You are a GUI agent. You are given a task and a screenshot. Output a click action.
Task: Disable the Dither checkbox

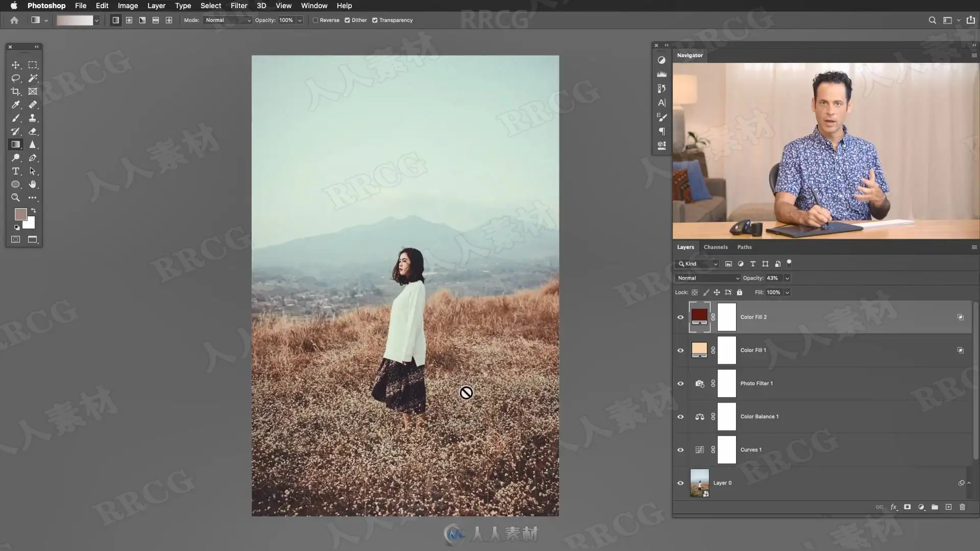pos(347,20)
